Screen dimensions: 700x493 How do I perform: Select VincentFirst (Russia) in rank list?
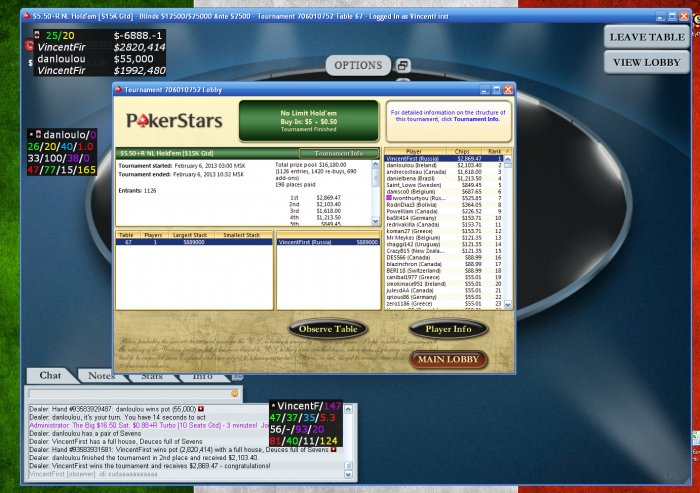[444, 159]
